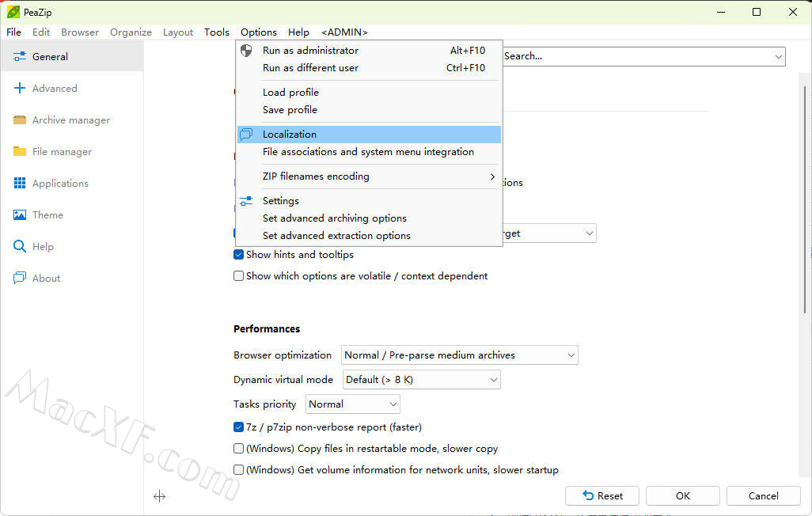Viewport: 812px width, 516px height.
Task: Uncheck Show hints and tooltips
Action: coord(238,254)
